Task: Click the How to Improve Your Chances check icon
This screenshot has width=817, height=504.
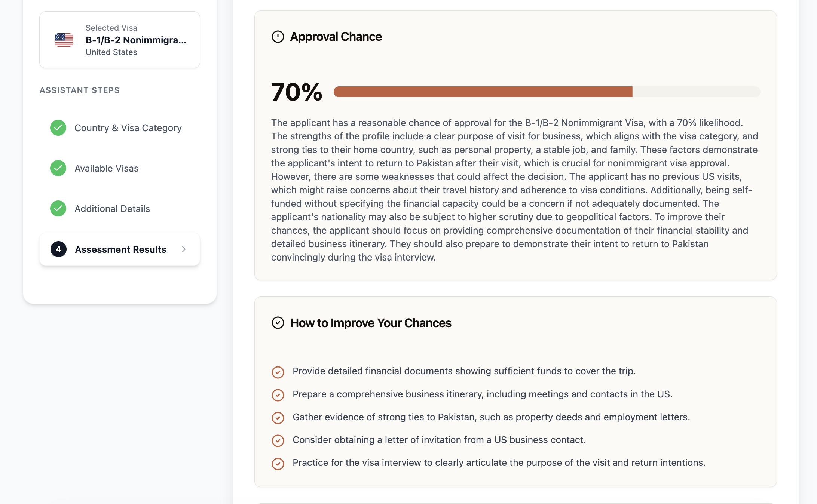Action: 278,322
